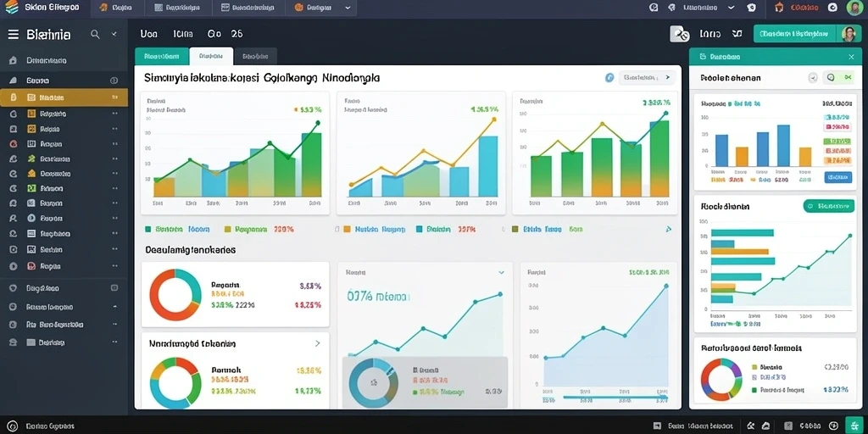Click the red text link in top bar
This screenshot has width=868, height=434.
pyautogui.click(x=804, y=8)
